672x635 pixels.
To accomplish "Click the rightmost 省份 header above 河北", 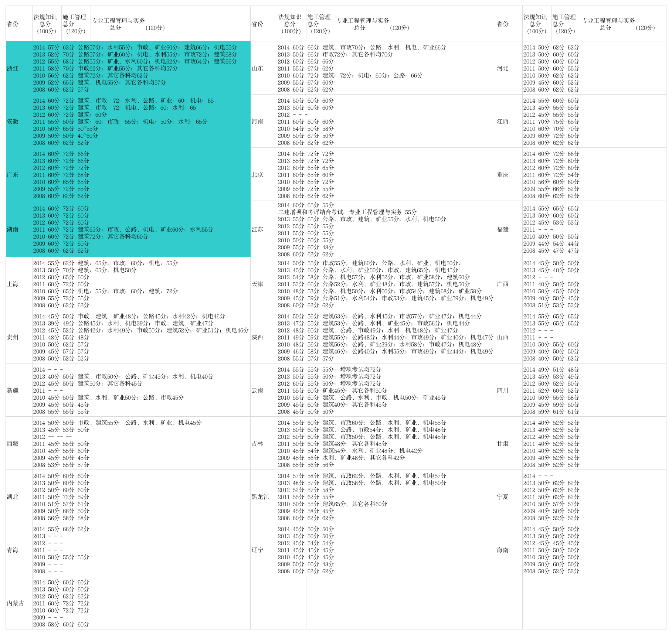I will (x=509, y=24).
